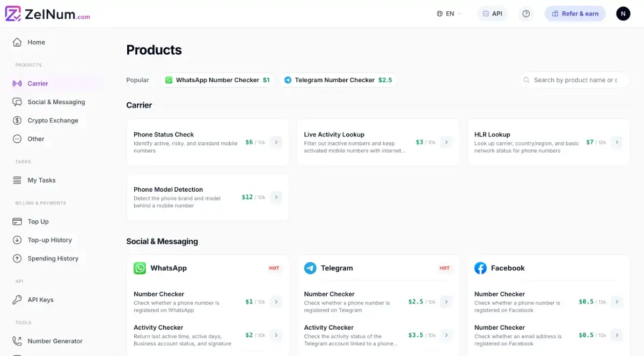Open Live Activity Lookup arrow
Image resolution: width=644 pixels, height=356 pixels.
click(447, 142)
